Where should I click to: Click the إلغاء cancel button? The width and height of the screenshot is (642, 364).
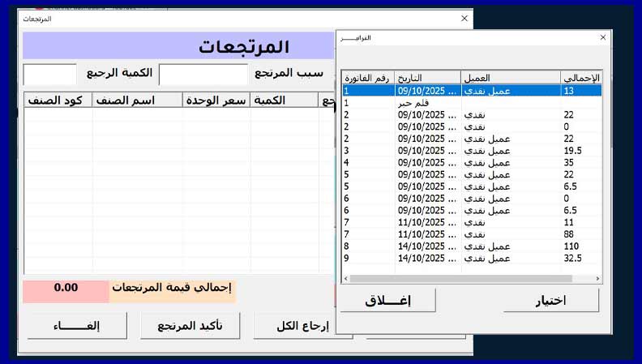[76, 326]
